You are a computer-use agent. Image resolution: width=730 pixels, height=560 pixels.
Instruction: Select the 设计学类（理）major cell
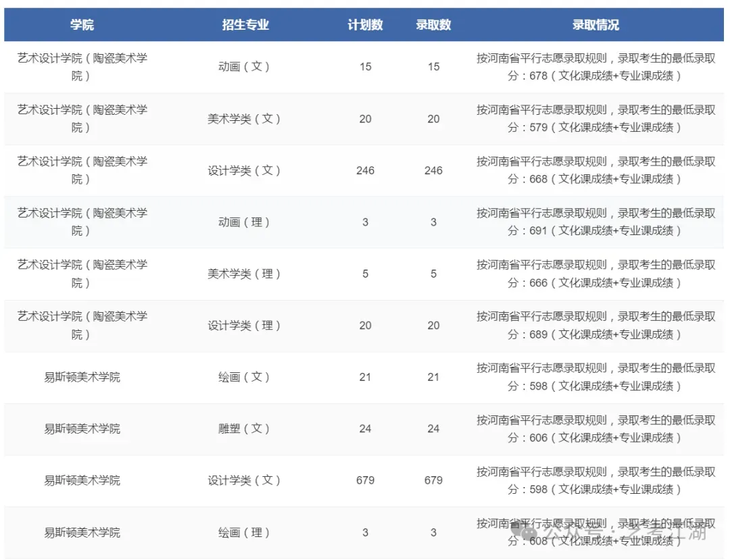(x=244, y=325)
